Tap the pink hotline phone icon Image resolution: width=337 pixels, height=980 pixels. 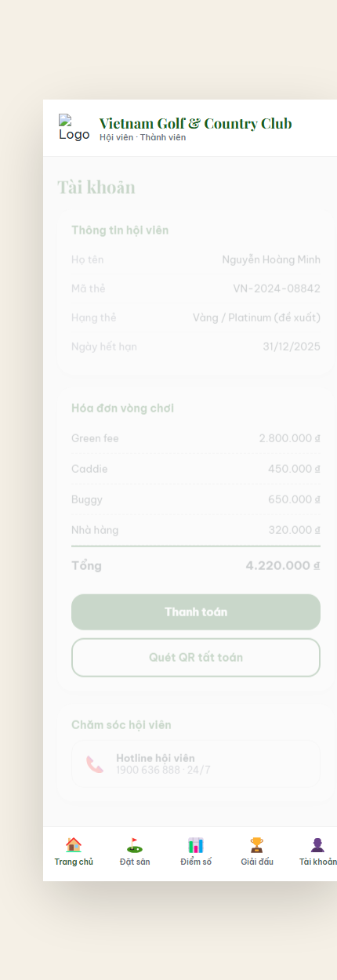pos(95,764)
